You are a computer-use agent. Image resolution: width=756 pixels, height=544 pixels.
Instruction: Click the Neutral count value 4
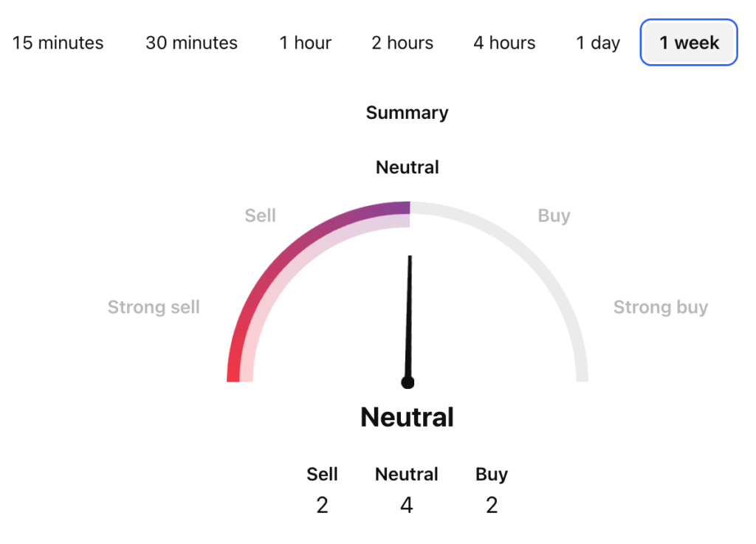pos(407,505)
